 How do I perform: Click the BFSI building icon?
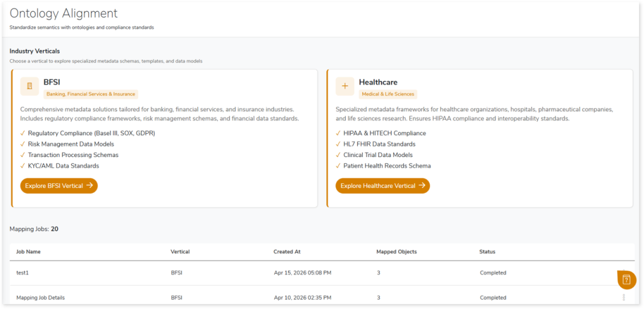[x=30, y=86]
